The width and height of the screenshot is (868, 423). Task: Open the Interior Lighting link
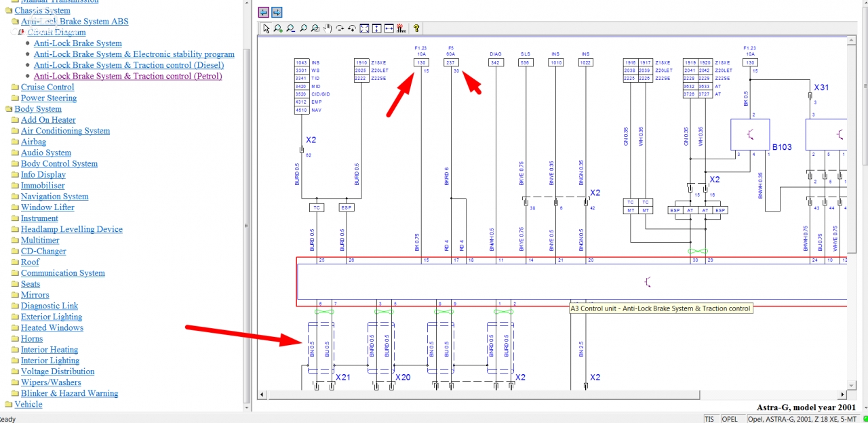pos(50,361)
